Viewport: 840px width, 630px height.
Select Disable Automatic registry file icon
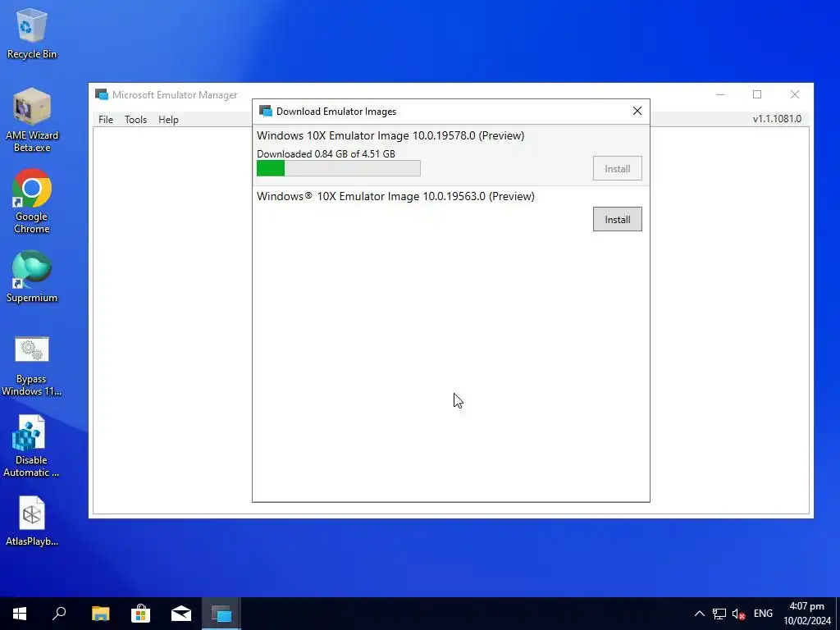[x=31, y=446]
